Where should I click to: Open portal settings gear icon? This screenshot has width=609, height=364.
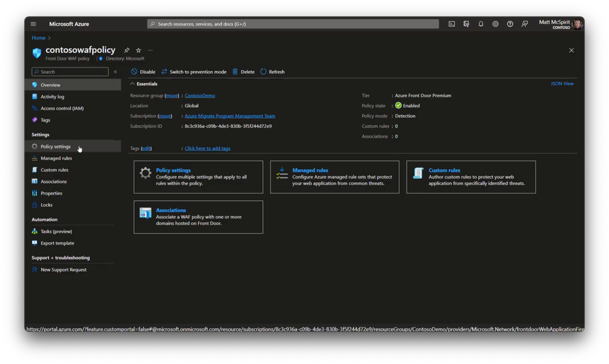496,24
